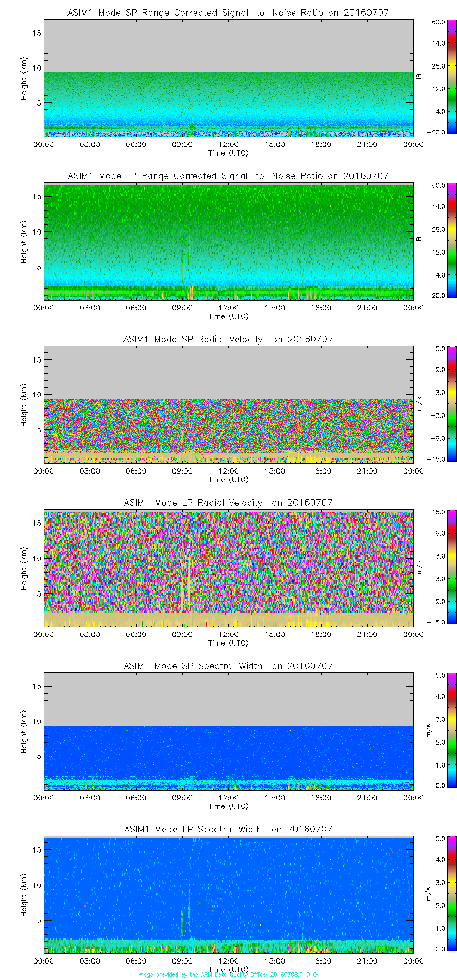Pick the SP Radial Velocity color scale bar
This screenshot has width=457, height=980.
[437, 404]
